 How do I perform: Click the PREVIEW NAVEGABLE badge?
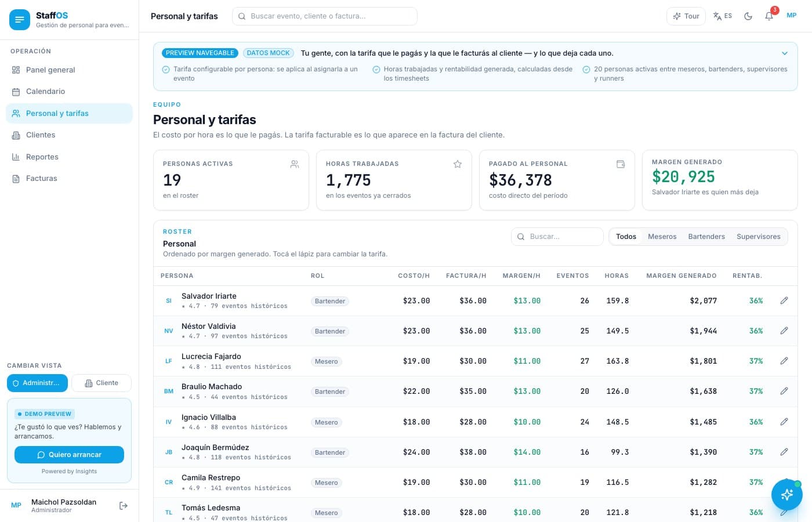coord(200,53)
